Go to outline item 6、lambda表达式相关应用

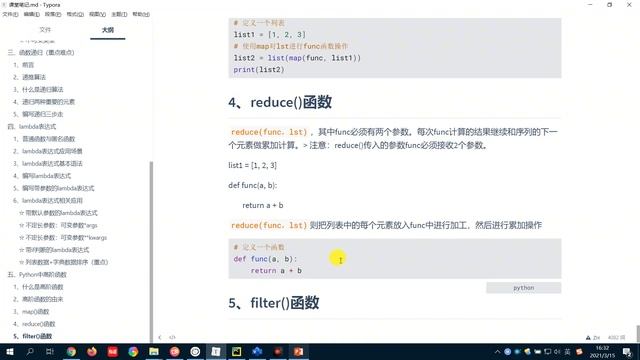48,200
